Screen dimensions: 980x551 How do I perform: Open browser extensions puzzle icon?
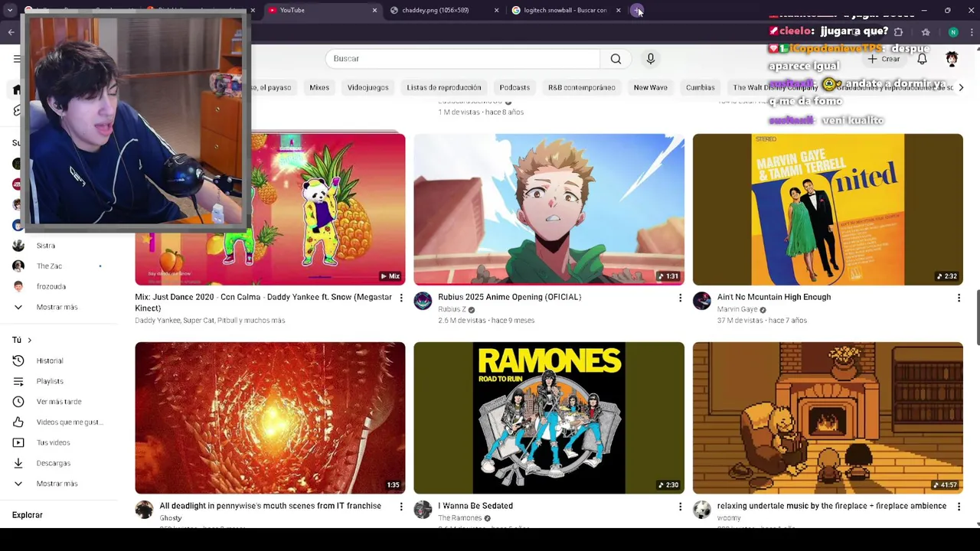(899, 32)
